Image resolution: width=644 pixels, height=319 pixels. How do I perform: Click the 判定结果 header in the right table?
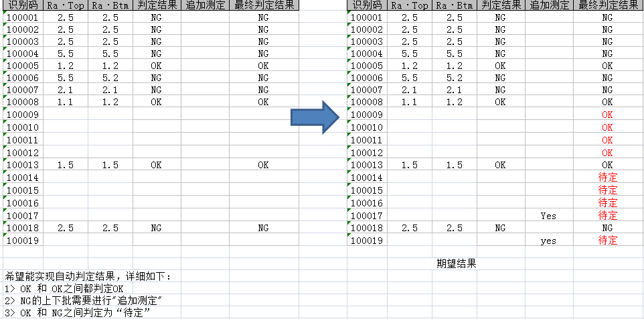500,5
